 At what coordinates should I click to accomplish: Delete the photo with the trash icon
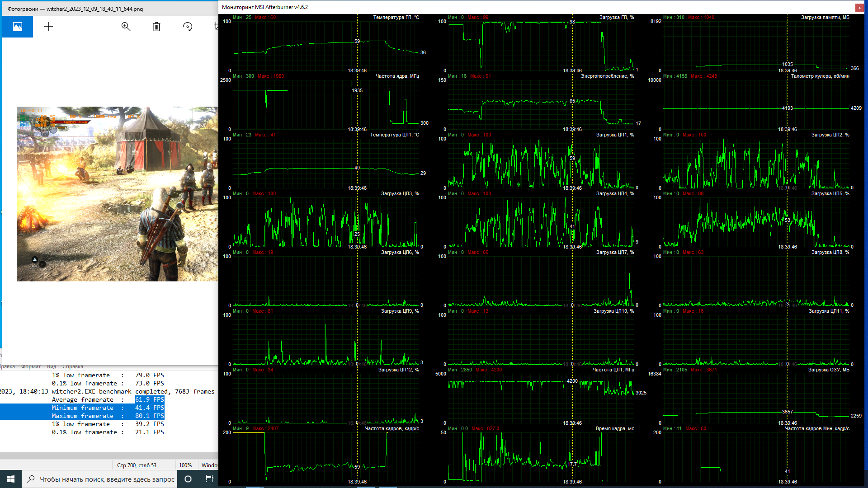pyautogui.click(x=156, y=27)
